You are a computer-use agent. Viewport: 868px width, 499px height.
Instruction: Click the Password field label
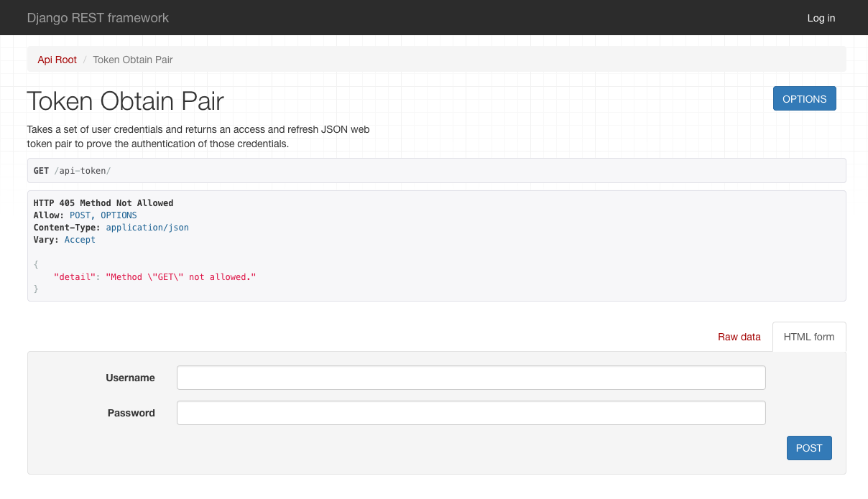(x=131, y=412)
